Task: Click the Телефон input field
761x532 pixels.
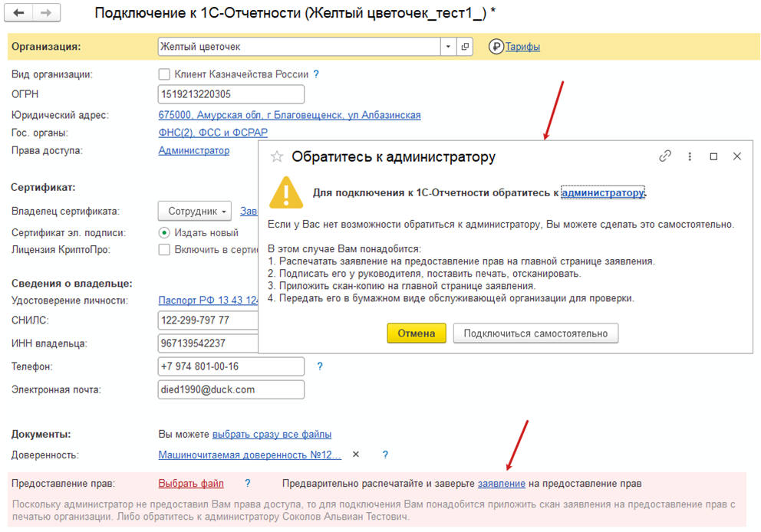Action: click(231, 366)
